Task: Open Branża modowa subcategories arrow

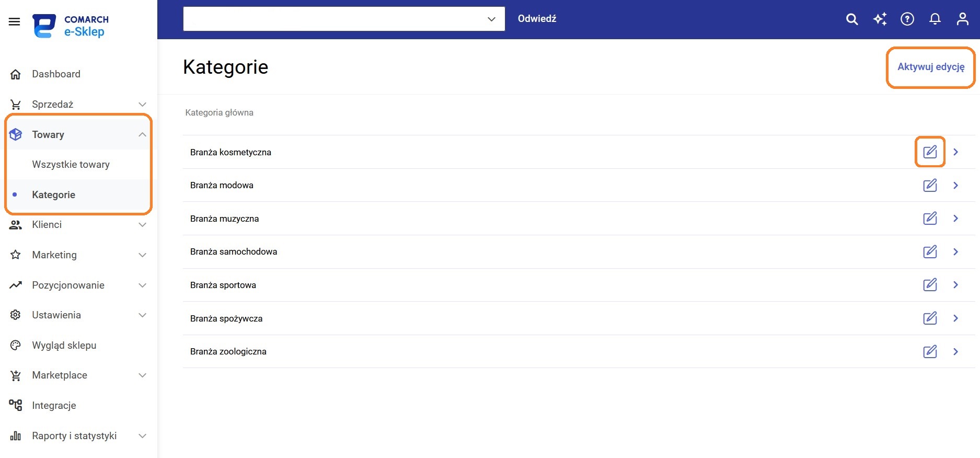Action: (x=955, y=185)
